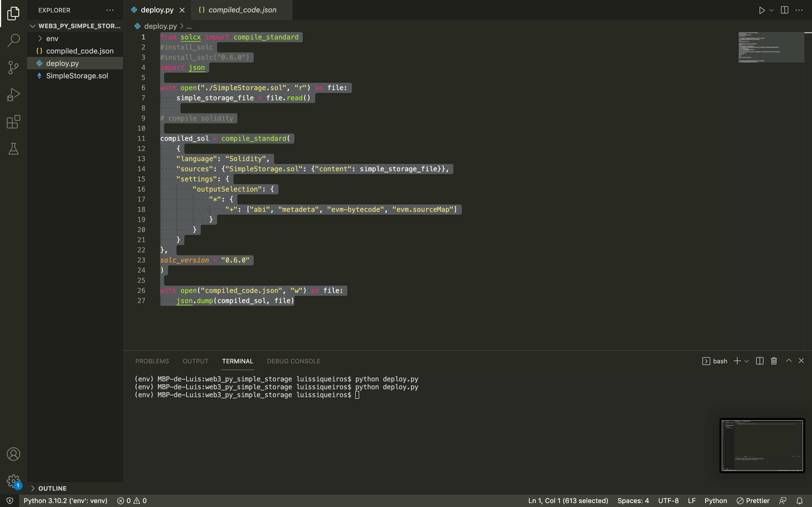Switch to the PROBLEMS panel tab
This screenshot has height=507, width=812.
[152, 361]
